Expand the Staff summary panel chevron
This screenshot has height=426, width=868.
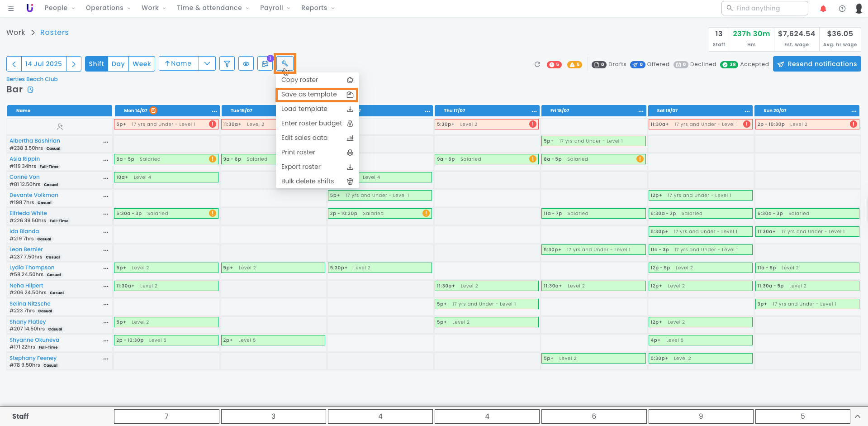pyautogui.click(x=857, y=416)
